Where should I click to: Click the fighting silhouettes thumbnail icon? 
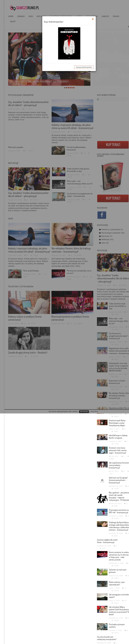coord(102,498)
